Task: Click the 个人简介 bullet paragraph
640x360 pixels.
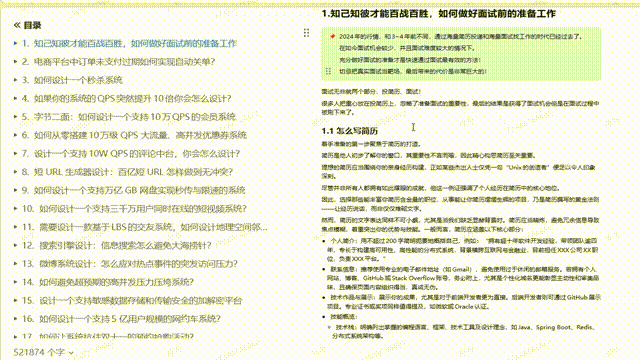Action: coord(464,249)
